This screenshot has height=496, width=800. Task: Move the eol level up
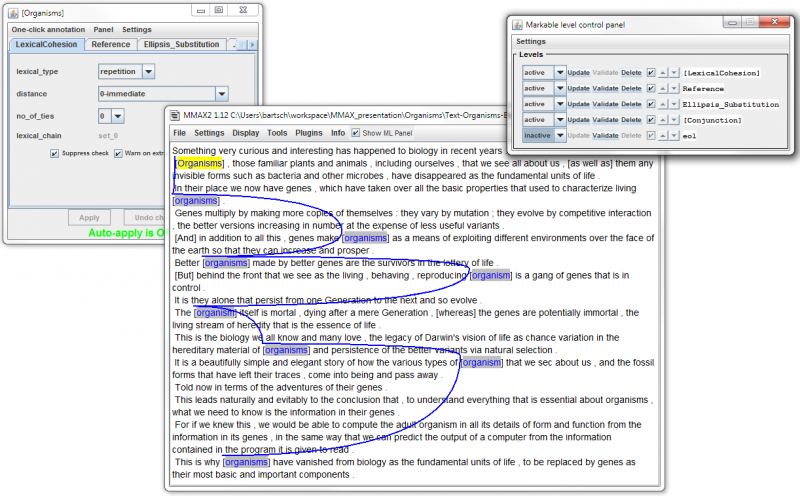coord(663,136)
